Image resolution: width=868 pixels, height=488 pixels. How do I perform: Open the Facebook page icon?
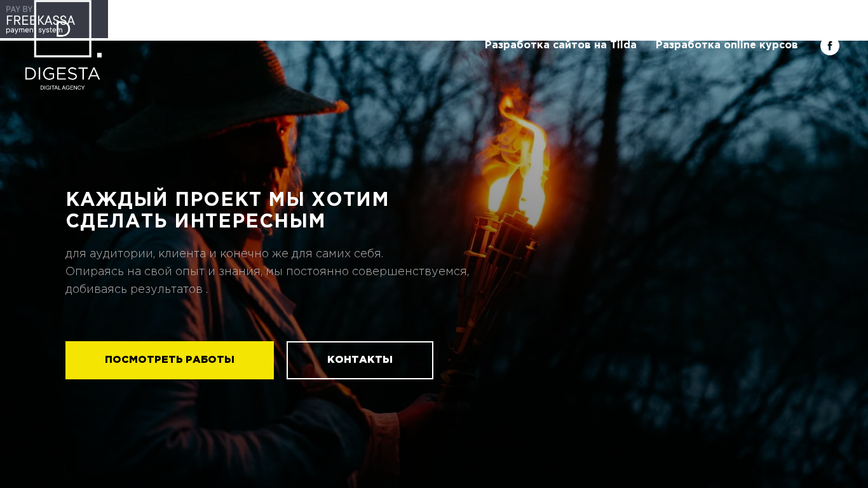pyautogui.click(x=829, y=46)
